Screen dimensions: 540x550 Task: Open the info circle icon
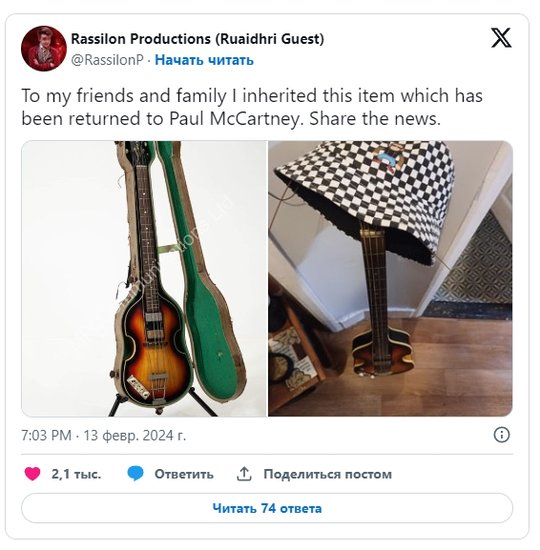[x=501, y=435]
